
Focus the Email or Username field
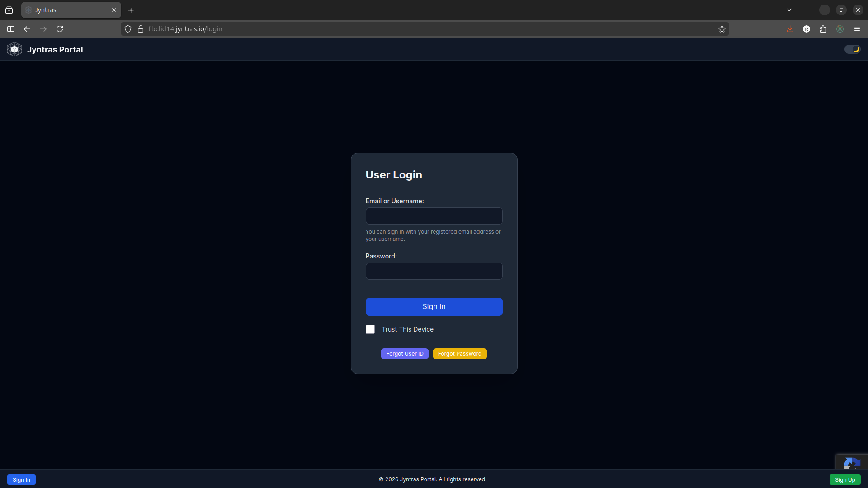(434, 216)
